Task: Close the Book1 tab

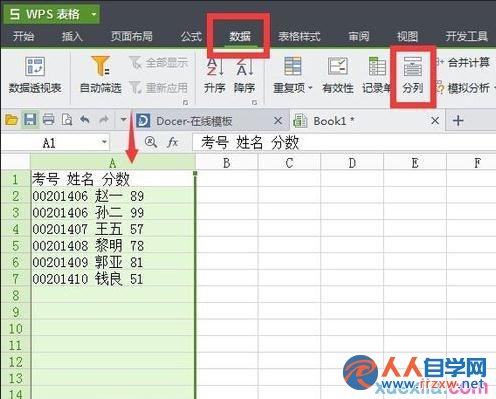Action: [435, 121]
